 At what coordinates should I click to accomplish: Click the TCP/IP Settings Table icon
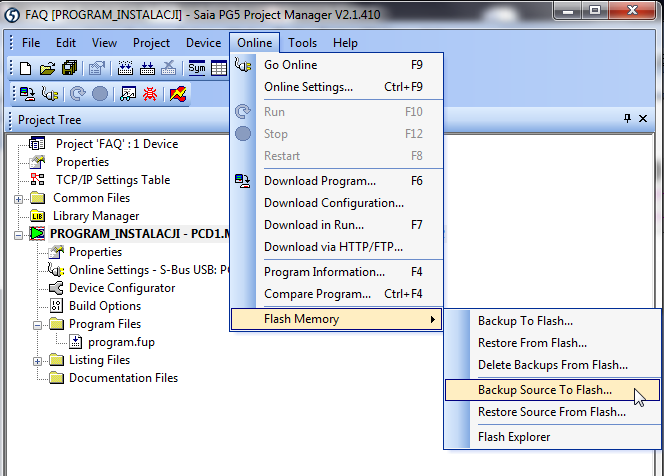37,180
